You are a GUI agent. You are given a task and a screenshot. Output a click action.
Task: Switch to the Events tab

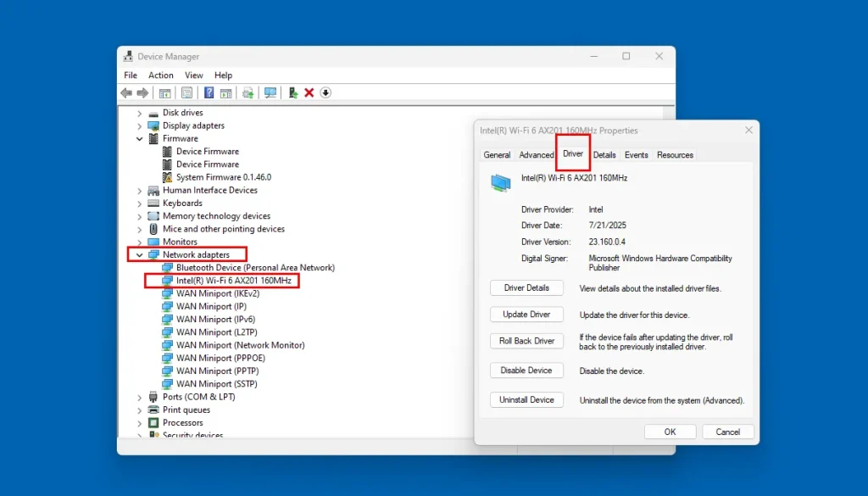636,155
